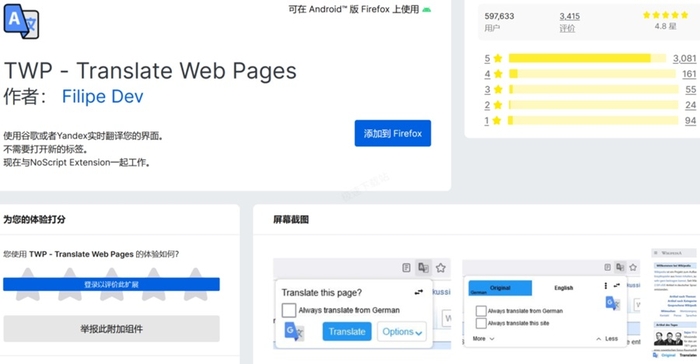The height and width of the screenshot is (364, 700).
Task: Open first screenshot Translate this page popup
Action: point(362,304)
